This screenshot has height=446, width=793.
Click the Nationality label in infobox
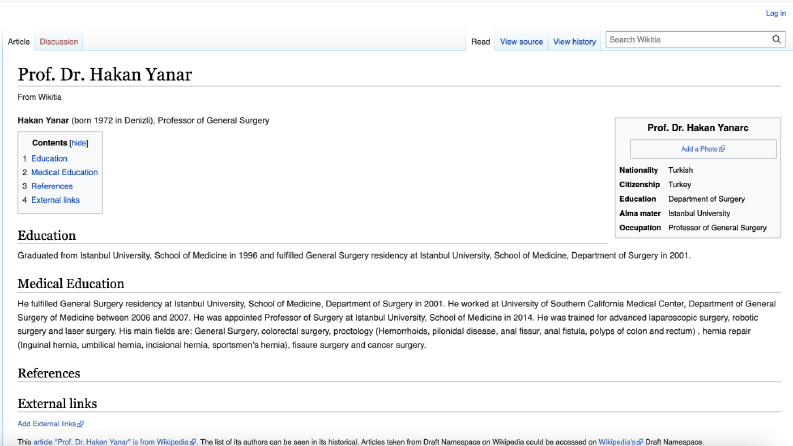coord(639,170)
